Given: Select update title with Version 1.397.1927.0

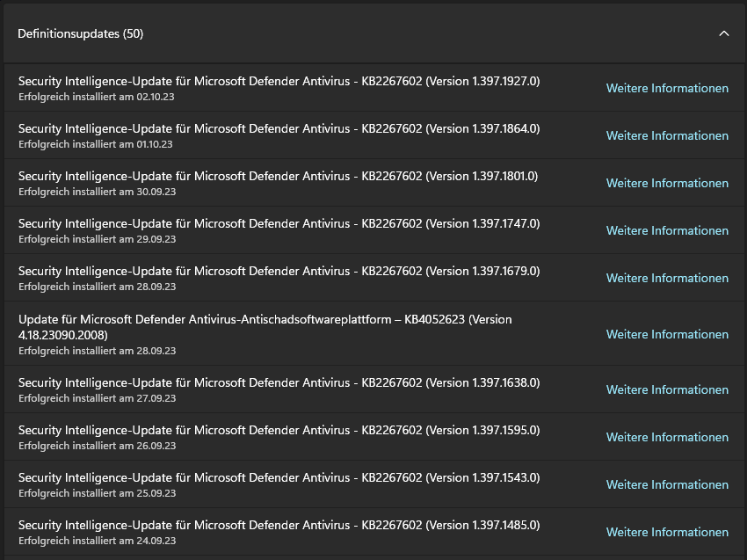Looking at the screenshot, I should tap(279, 81).
